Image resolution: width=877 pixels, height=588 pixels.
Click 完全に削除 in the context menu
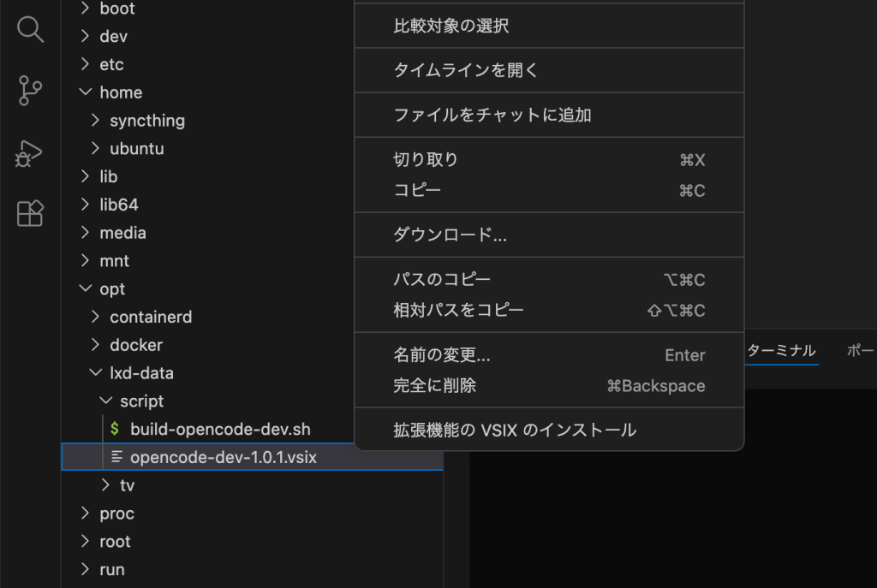pos(434,386)
